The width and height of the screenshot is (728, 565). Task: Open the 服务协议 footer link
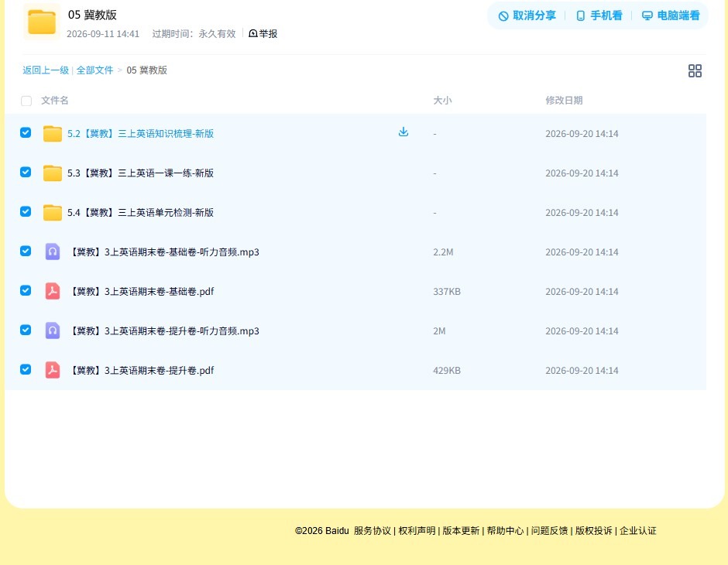point(373,531)
